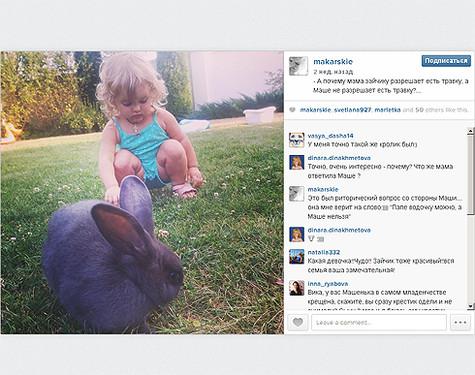Click the heart like button beside comment box

pyautogui.click(x=298, y=322)
